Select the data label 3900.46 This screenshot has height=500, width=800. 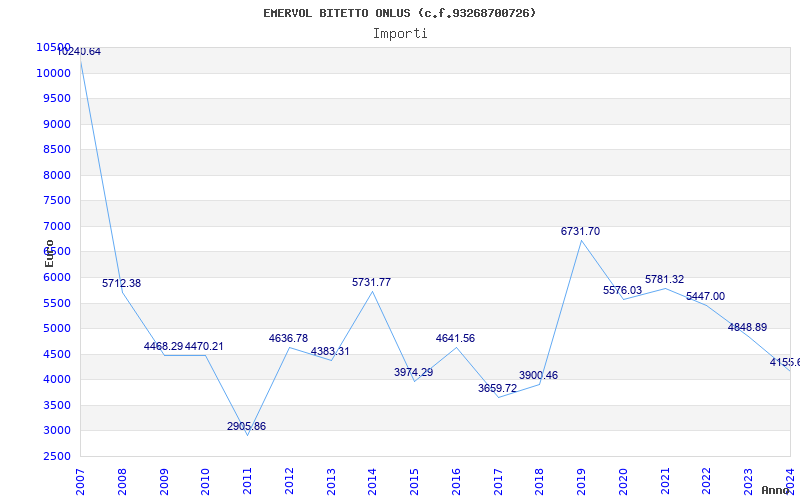(x=538, y=376)
